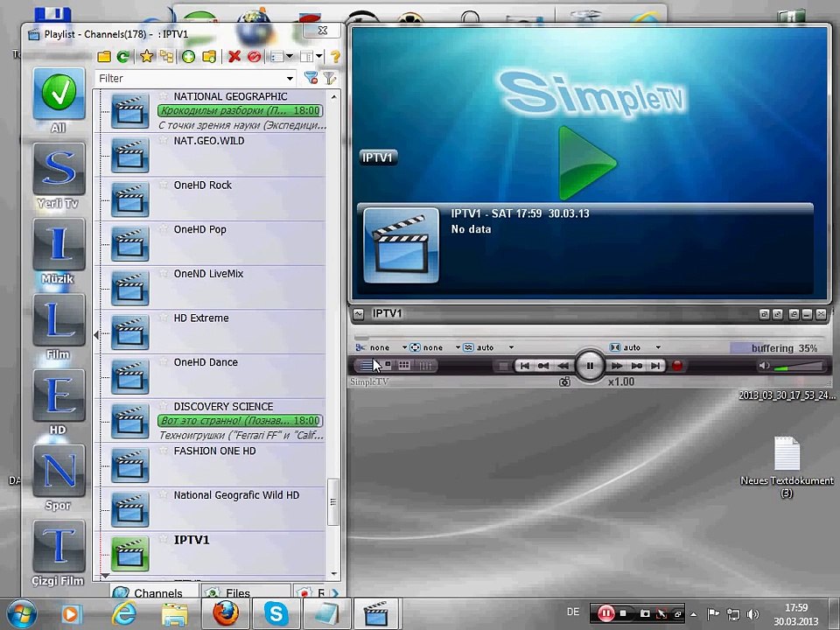This screenshot has width=840, height=630.
Task: Click the grid view icon in player bar
Action: pos(404,366)
